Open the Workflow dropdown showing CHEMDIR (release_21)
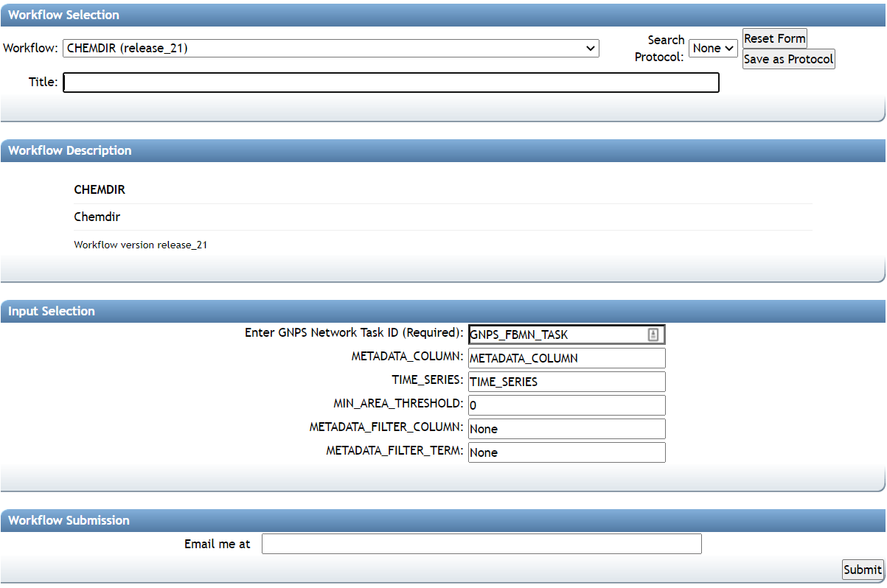This screenshot has width=887, height=588. 331,48
